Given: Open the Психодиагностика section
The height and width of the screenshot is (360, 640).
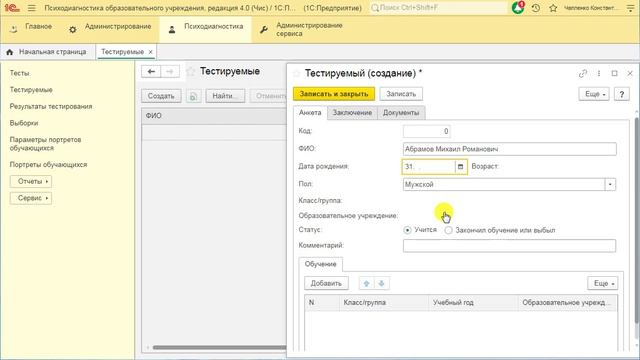Looking at the screenshot, I should 205,29.
